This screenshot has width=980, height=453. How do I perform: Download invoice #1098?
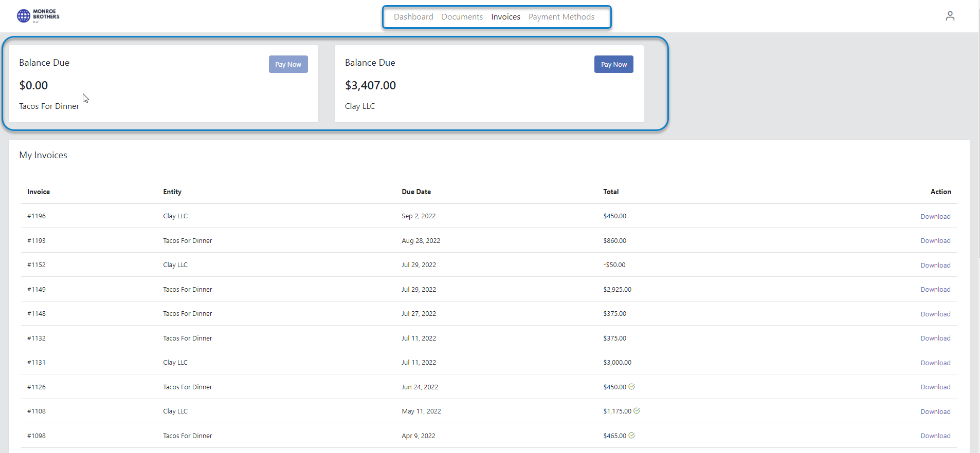pos(935,436)
